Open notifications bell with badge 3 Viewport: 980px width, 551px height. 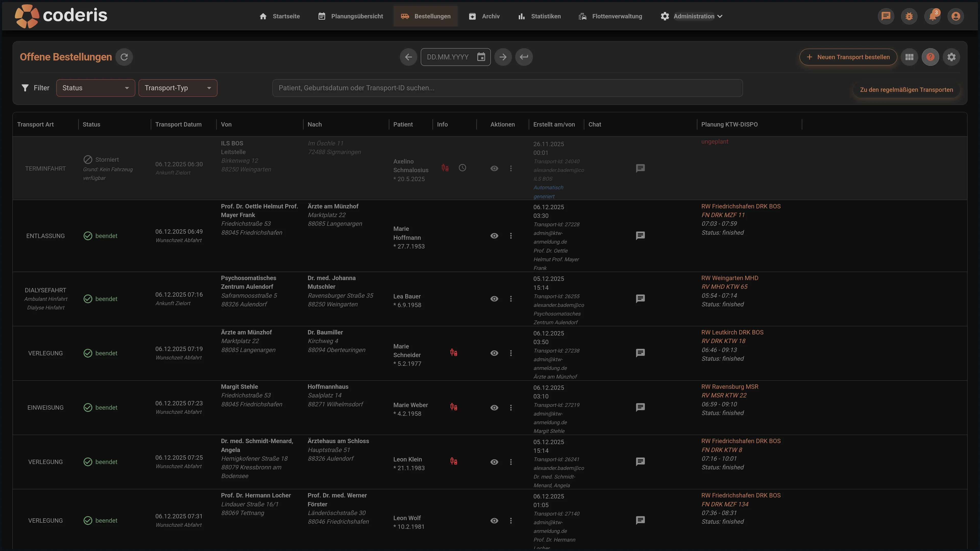point(933,16)
